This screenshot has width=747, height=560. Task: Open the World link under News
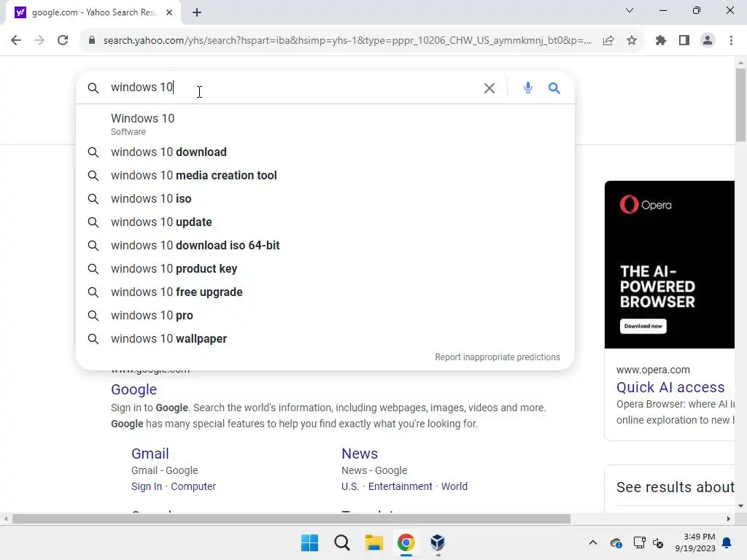coord(454,486)
